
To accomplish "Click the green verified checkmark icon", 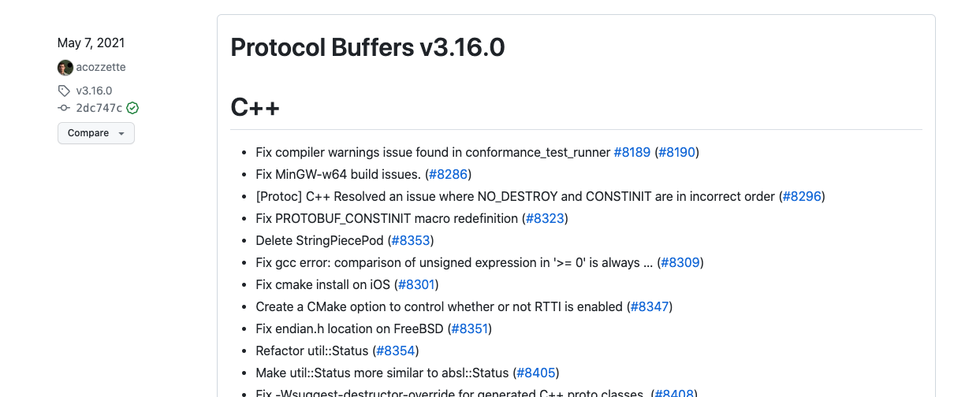I will click(x=132, y=108).
